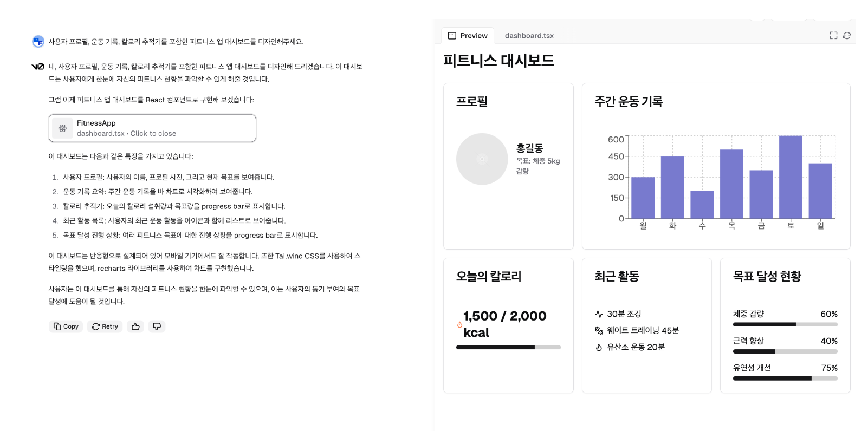Click the profile avatar circle for 홍길동
The image size is (868, 431).
(x=482, y=159)
